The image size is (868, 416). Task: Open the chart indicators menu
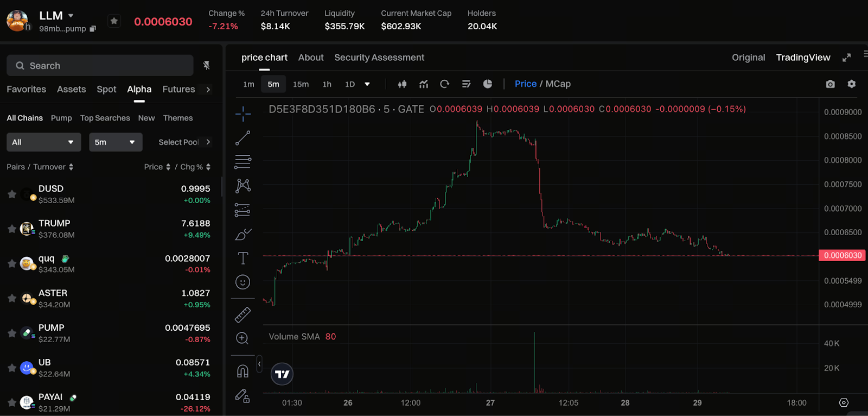424,84
